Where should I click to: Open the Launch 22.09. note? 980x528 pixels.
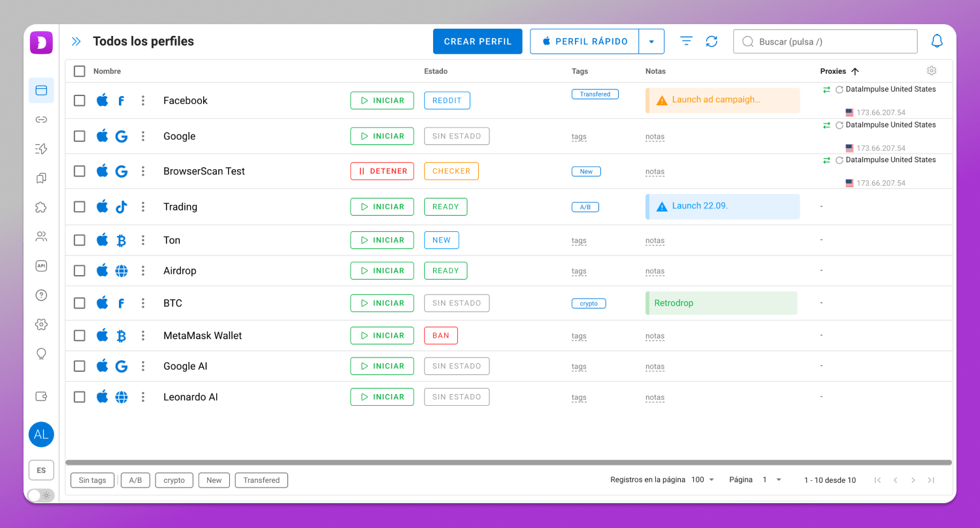[x=723, y=206]
